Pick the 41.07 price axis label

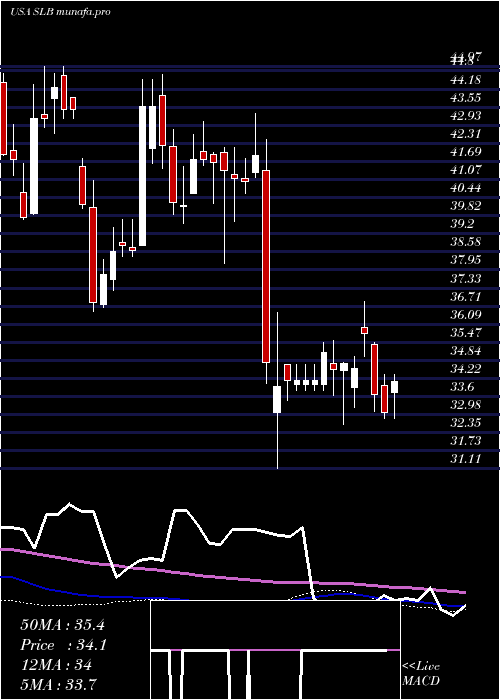pyautogui.click(x=465, y=170)
